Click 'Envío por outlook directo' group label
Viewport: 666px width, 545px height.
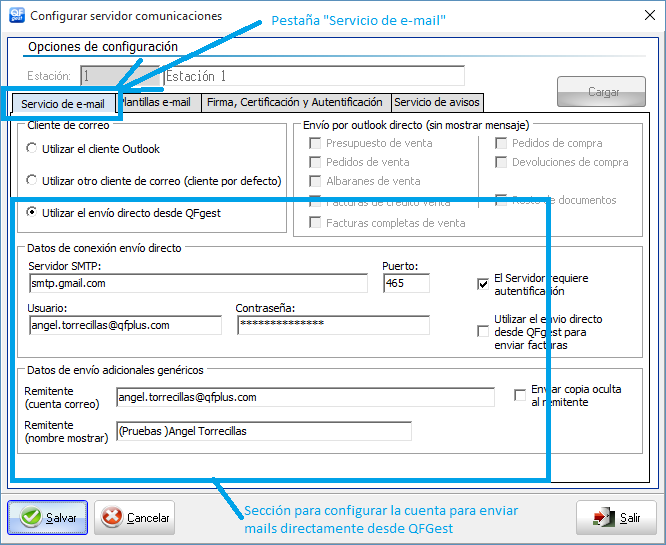pyautogui.click(x=416, y=125)
